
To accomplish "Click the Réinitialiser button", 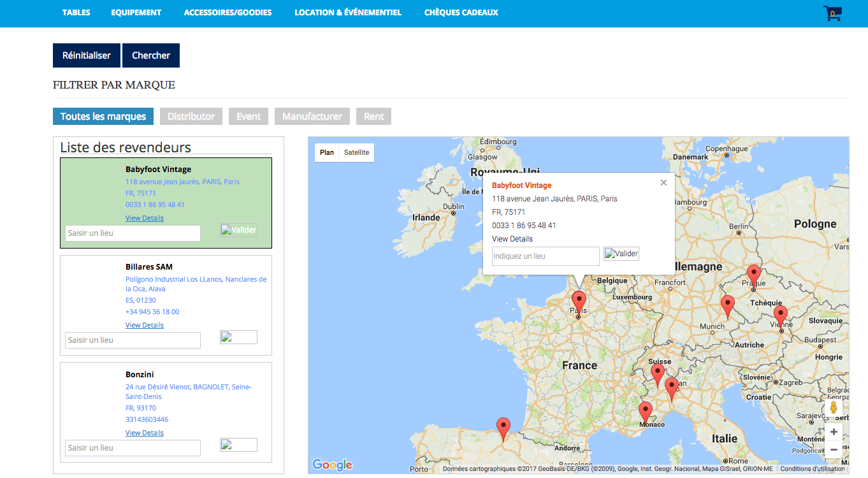I will [x=87, y=55].
